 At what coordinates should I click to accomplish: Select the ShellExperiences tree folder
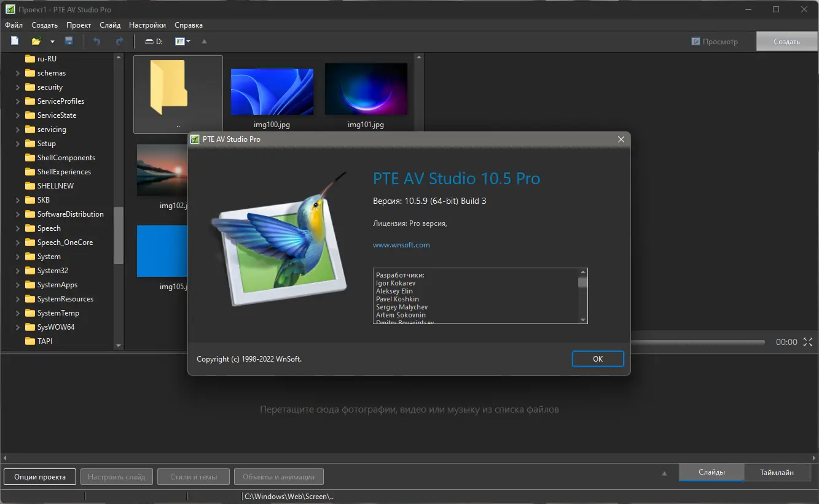[64, 172]
